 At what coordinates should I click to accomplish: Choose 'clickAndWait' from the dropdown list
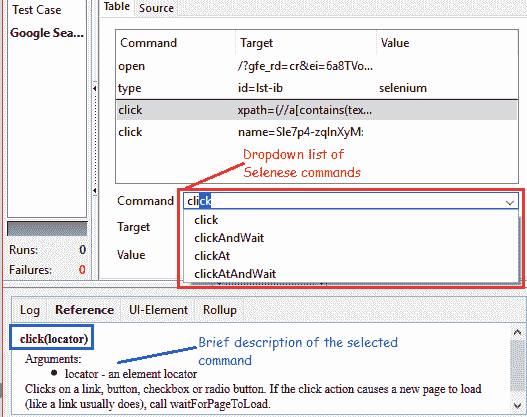351,238
